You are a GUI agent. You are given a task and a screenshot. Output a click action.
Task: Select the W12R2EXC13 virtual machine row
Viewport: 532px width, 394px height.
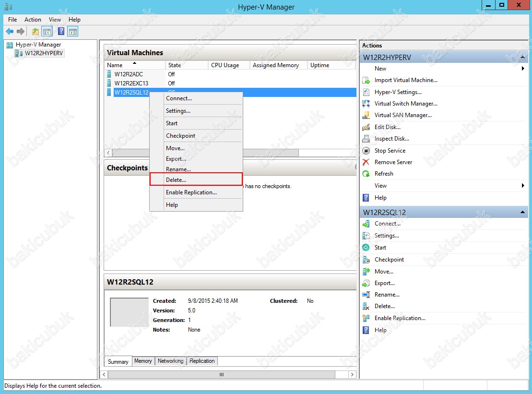tap(230, 84)
